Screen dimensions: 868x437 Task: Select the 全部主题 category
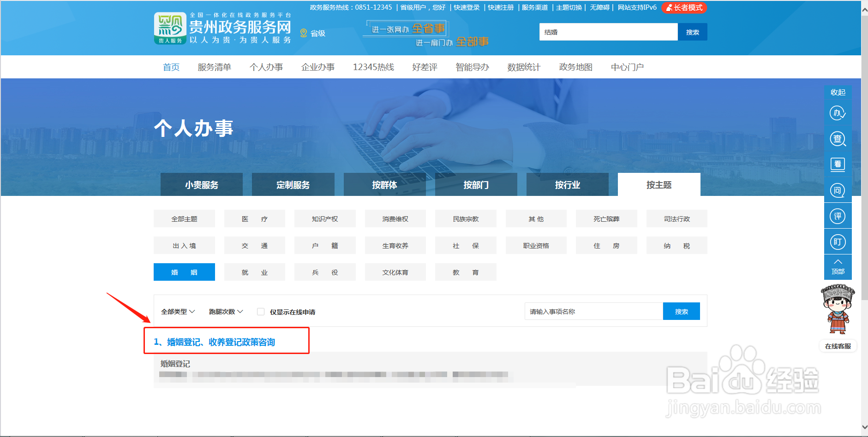(184, 218)
